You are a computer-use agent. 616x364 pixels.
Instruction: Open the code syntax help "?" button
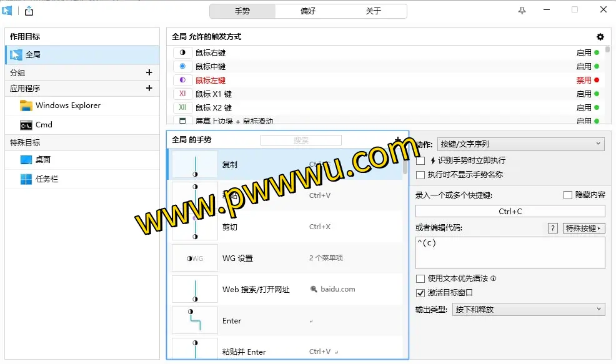point(552,228)
